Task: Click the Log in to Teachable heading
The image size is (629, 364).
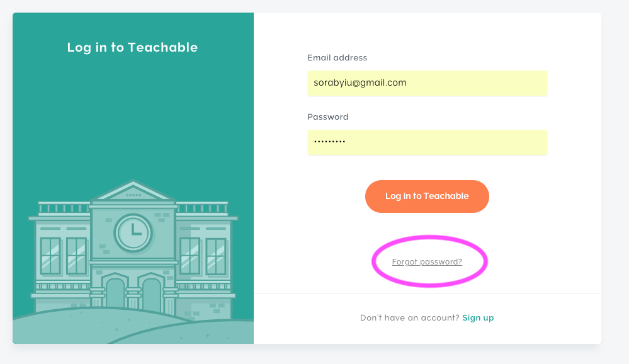Action: click(132, 47)
